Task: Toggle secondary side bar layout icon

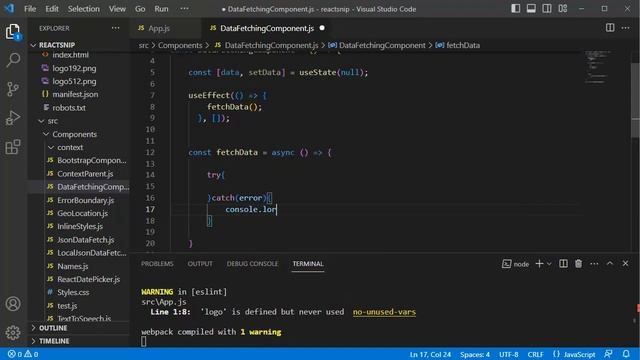Action: (x=547, y=9)
